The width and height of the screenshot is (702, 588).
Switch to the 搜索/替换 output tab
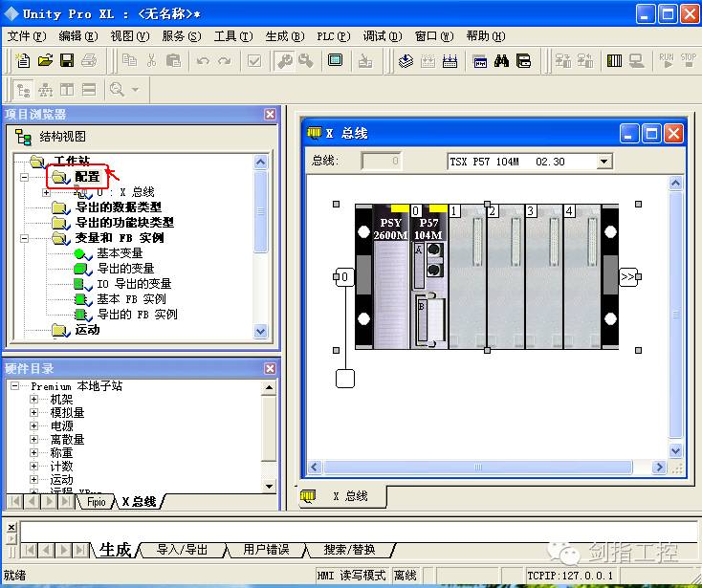tap(350, 550)
